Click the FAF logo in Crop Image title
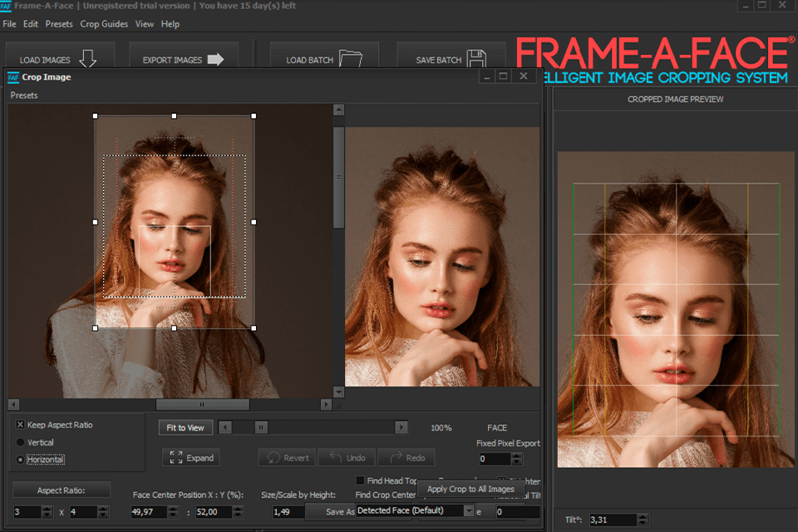The height and width of the screenshot is (532, 798). [13, 77]
